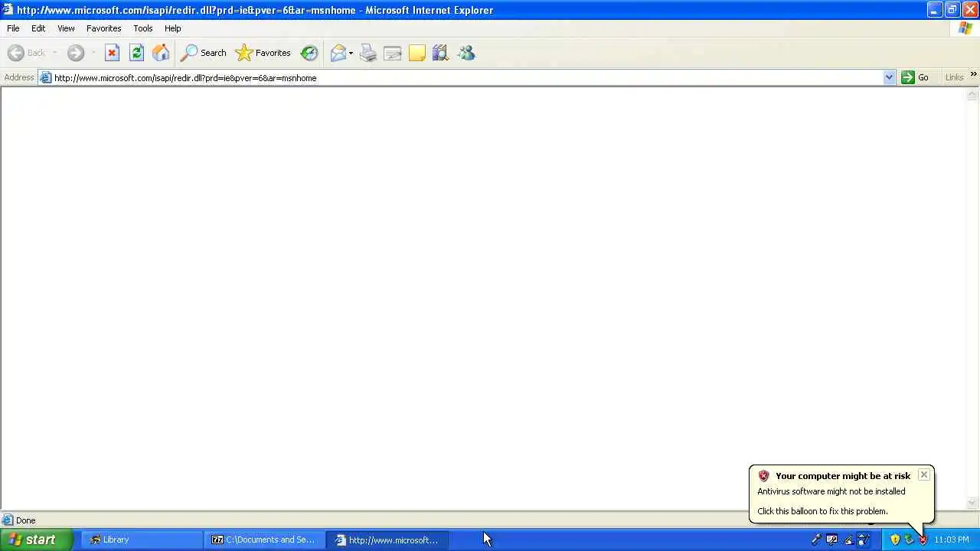Open the Research toolbar icon

[x=440, y=53]
